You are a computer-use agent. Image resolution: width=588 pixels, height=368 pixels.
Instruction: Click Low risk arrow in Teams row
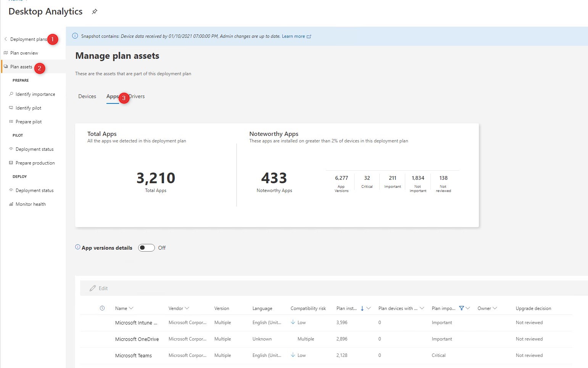293,355
